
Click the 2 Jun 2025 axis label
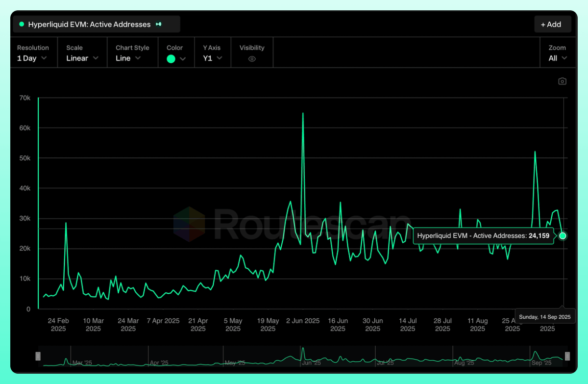pos(303,321)
